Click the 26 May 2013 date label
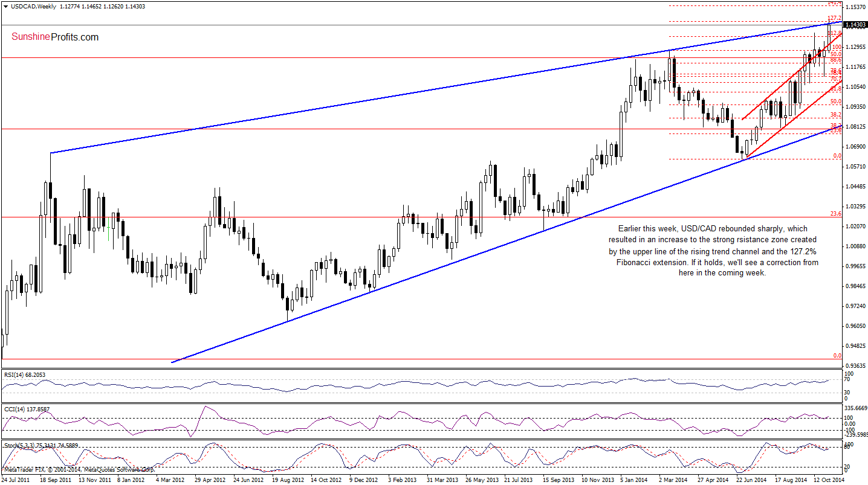Viewport: 868px width, 485px height. 483,479
